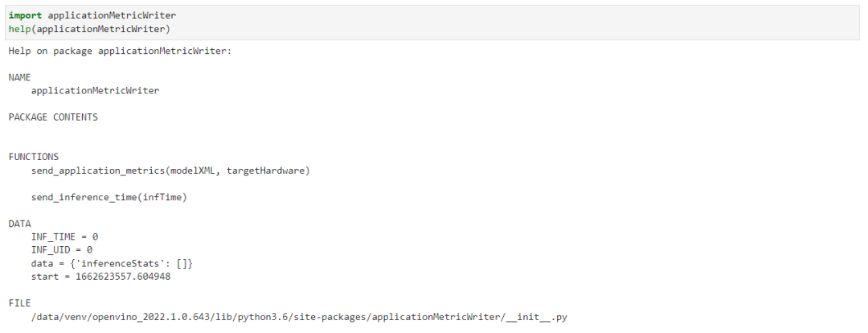Select the DATA section heading

coord(20,224)
